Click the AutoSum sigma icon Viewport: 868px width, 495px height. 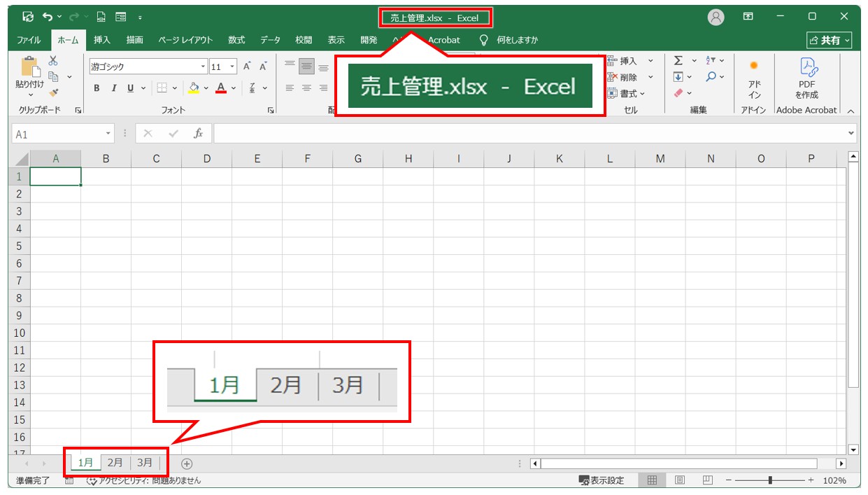tap(678, 61)
